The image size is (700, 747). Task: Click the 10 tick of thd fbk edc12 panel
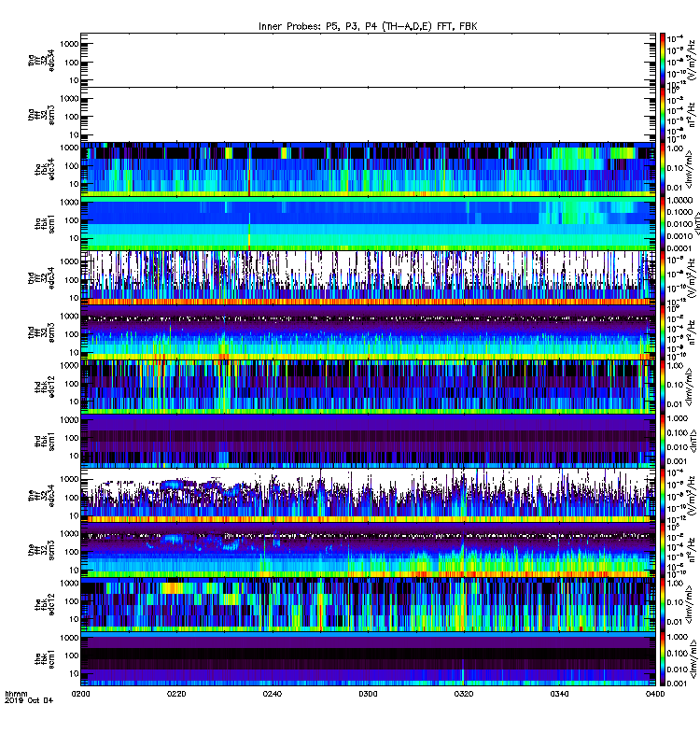point(74,402)
